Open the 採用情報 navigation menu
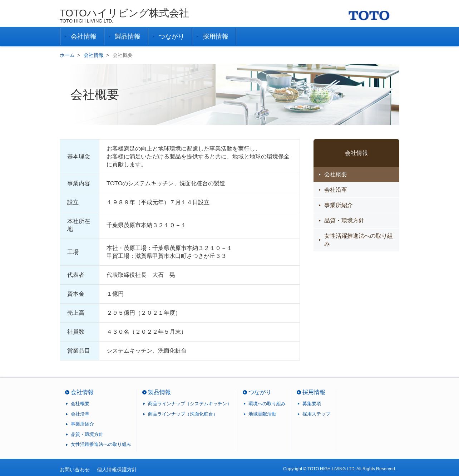 point(214,36)
